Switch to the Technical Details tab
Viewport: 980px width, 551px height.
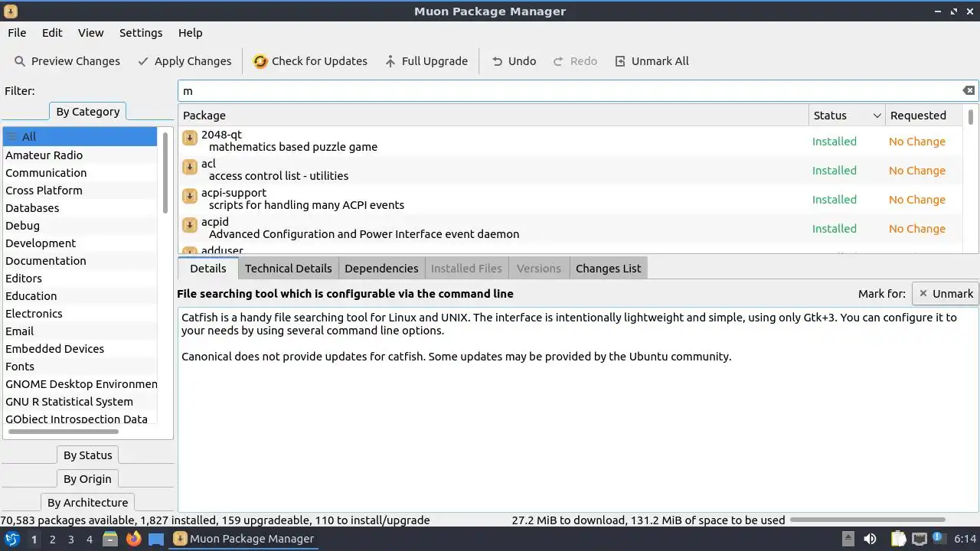coord(288,269)
